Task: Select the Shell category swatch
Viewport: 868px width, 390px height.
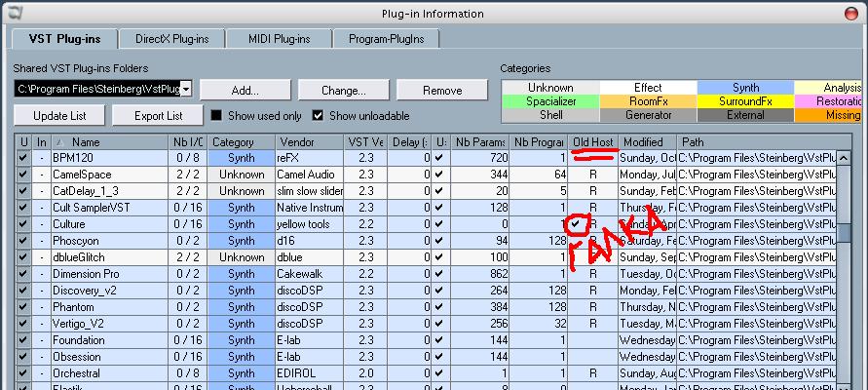Action: (x=550, y=115)
